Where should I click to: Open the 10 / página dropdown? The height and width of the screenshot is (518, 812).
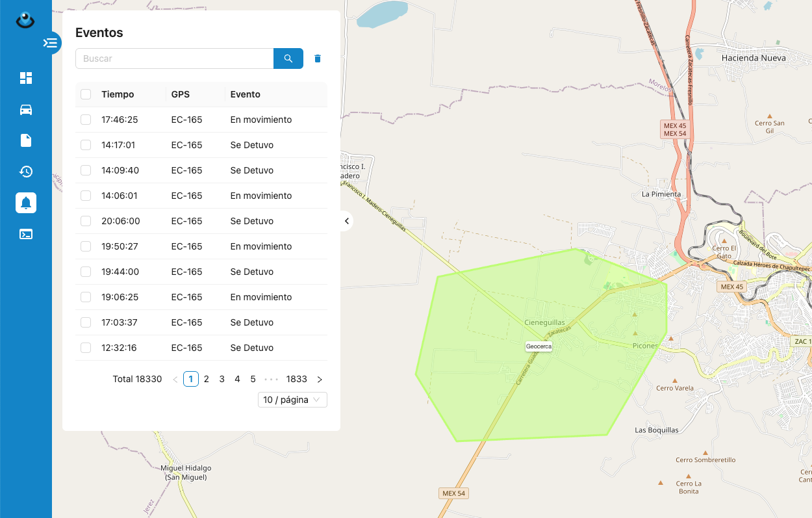[292, 400]
